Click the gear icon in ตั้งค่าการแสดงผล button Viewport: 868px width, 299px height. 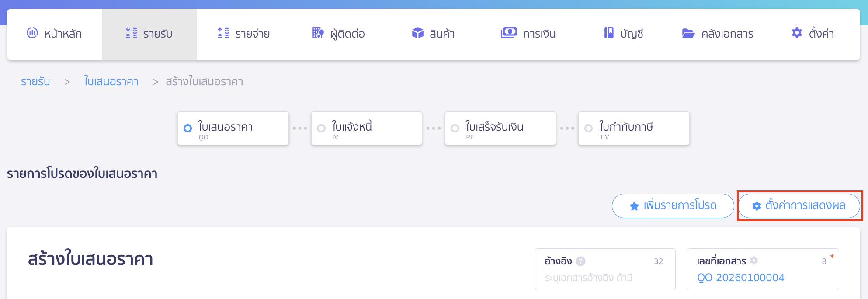click(757, 205)
